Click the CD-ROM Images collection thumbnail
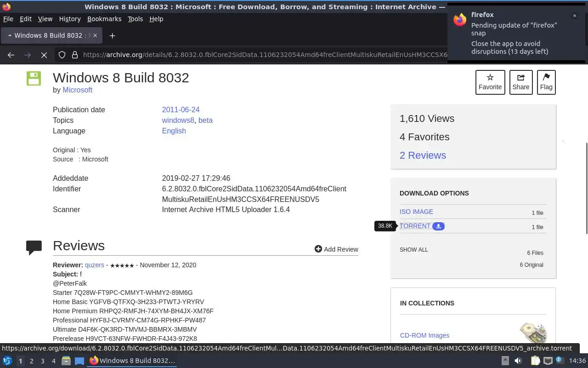 tap(533, 333)
